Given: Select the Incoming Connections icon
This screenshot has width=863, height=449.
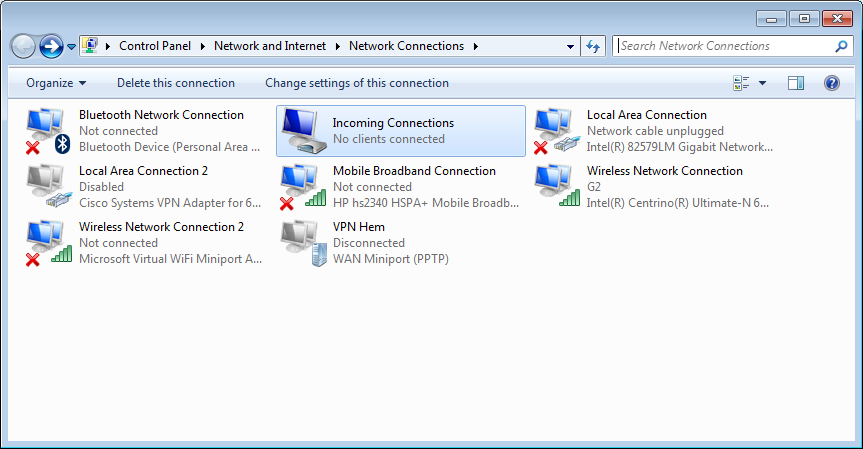Looking at the screenshot, I should pos(302,131).
